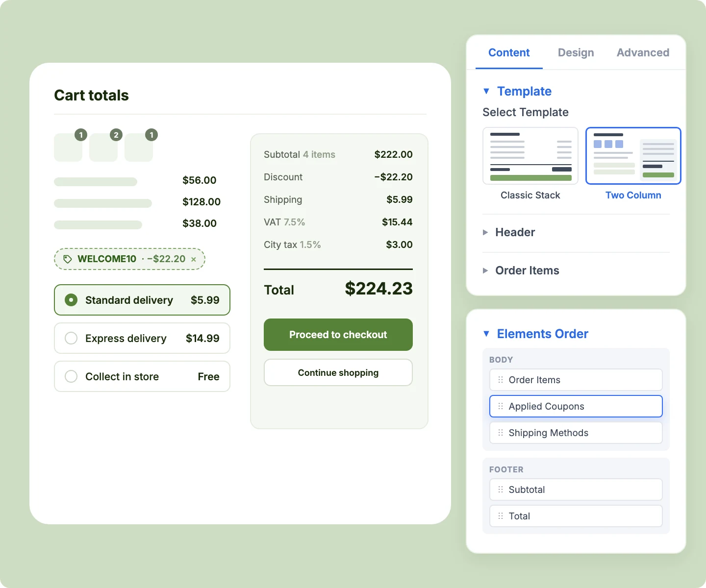Image resolution: width=706 pixels, height=588 pixels.
Task: Collapse the Template section arrow
Action: coord(486,91)
